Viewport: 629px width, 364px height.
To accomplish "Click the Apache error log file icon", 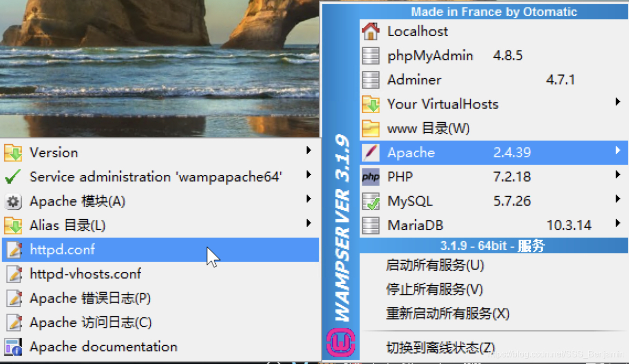I will 13,298.
